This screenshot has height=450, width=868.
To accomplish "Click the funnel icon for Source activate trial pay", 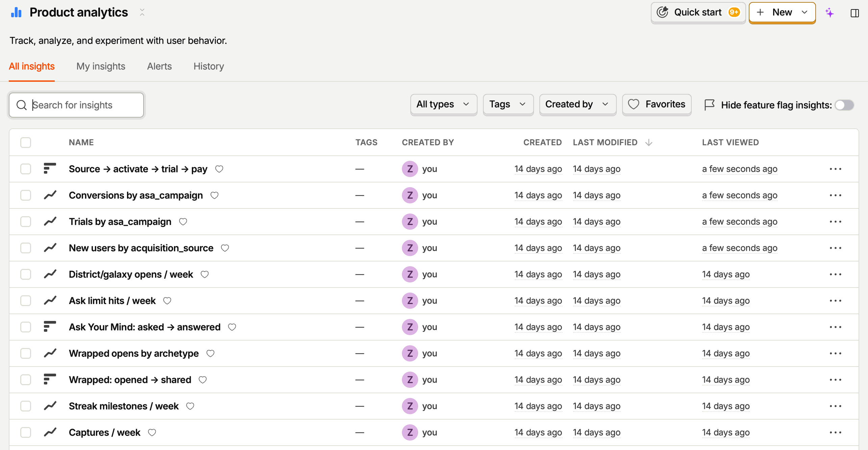I will (50, 168).
